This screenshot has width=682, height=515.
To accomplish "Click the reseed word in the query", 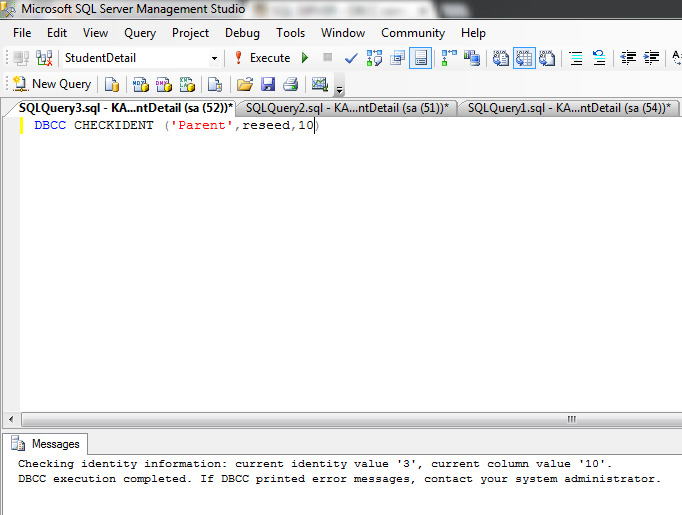I will click(266, 125).
